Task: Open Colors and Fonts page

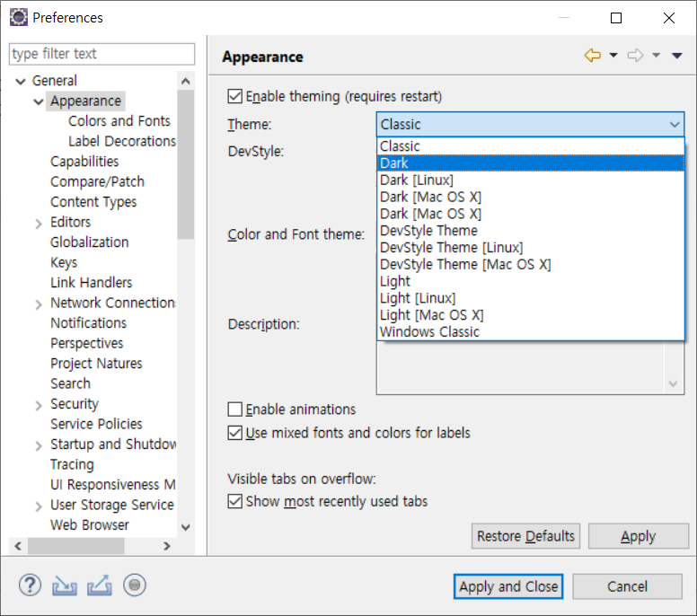Action: (x=119, y=121)
